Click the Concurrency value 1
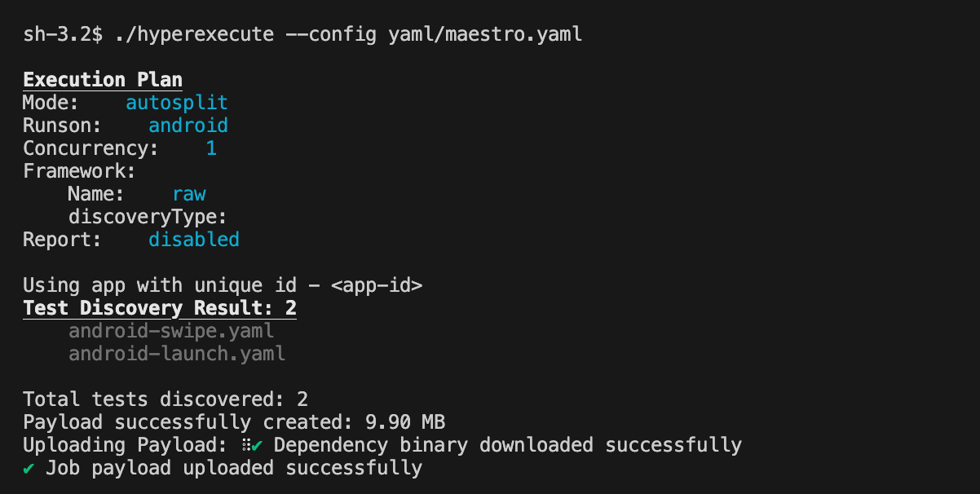Viewport: 980px width, 494px height. [x=211, y=148]
